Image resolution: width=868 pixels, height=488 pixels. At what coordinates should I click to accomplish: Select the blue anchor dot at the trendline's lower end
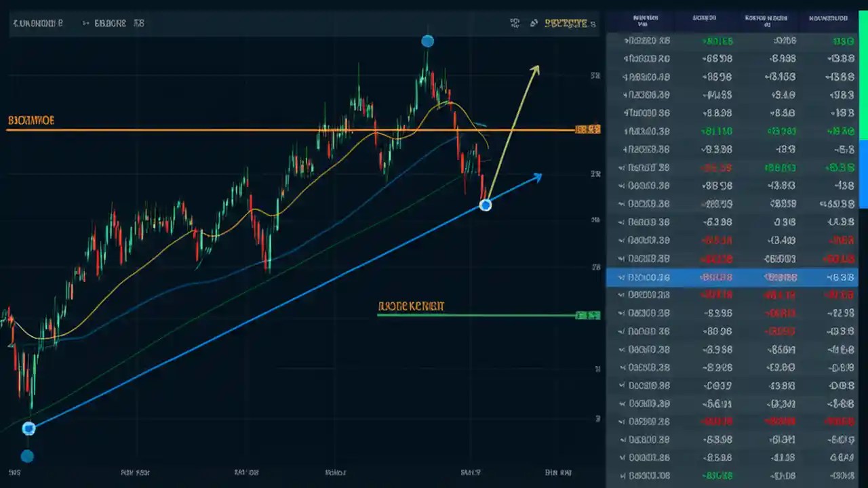click(x=28, y=428)
